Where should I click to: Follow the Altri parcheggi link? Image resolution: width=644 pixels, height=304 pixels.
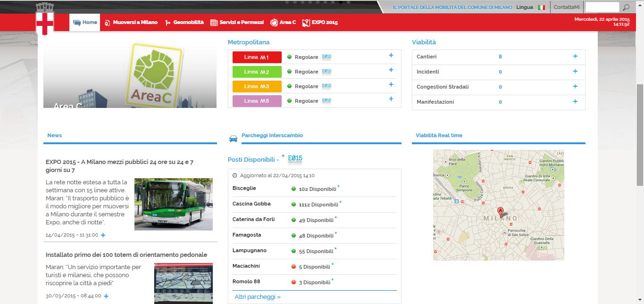coord(258,297)
